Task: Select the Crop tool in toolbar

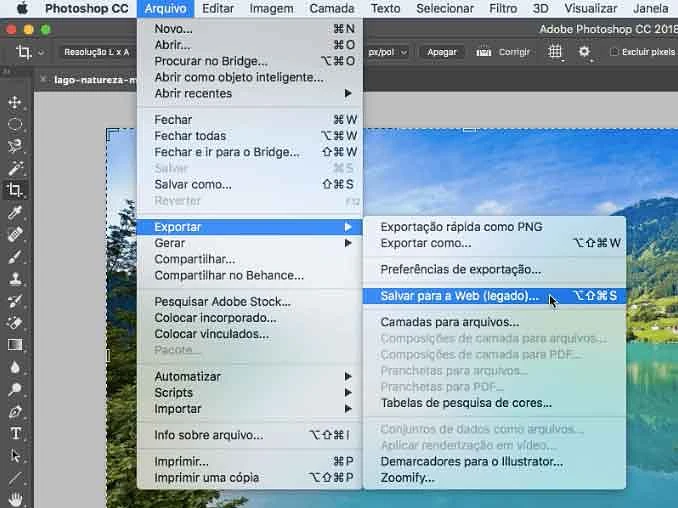Action: (x=15, y=190)
